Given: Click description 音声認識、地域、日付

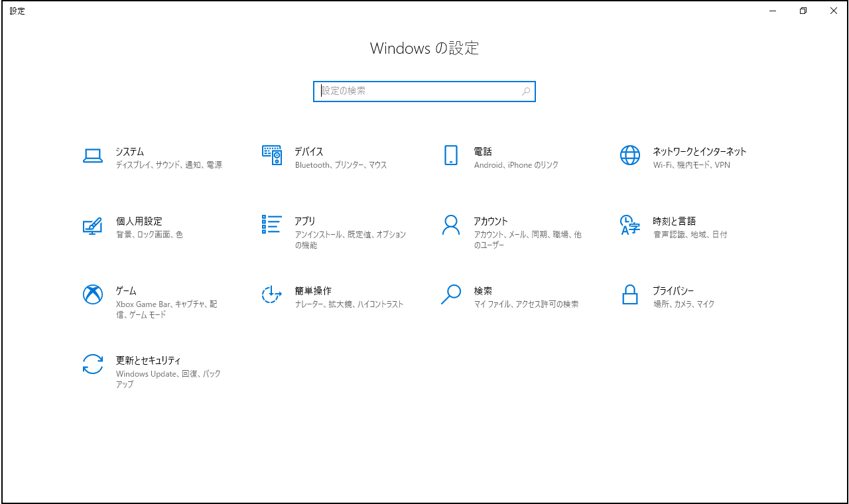Looking at the screenshot, I should pos(690,235).
